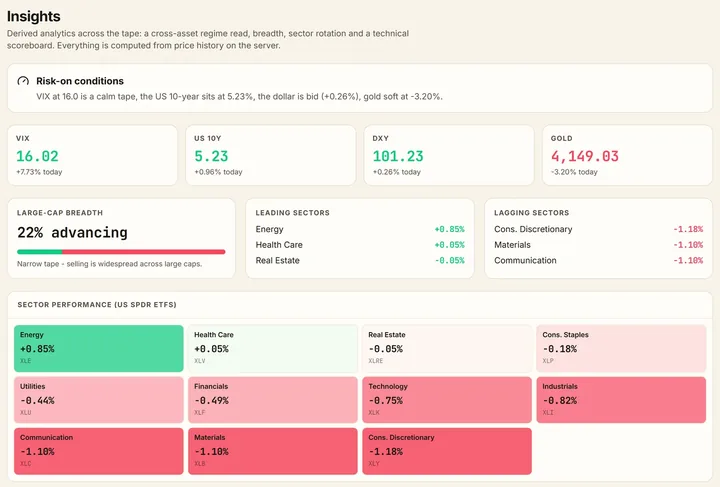
Task: Select Cons. Discretionary in Lagging Sectors list
Action: [x=533, y=229]
